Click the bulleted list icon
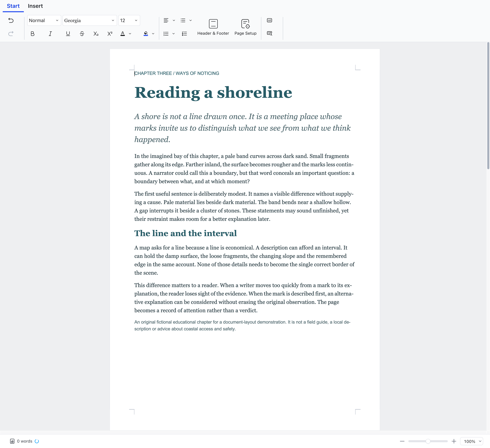 click(x=183, y=20)
